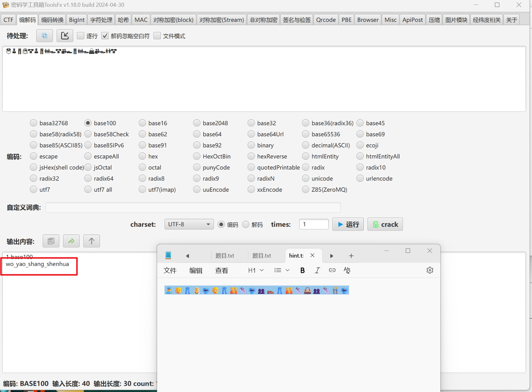Choose the 解码 decode radio option
The height and width of the screenshot is (392, 532).
pyautogui.click(x=246, y=224)
